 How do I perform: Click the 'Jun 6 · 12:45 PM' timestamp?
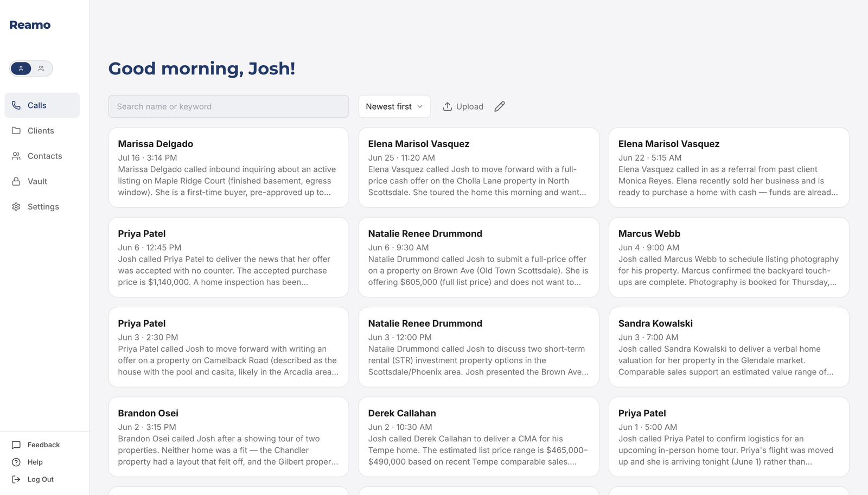(150, 247)
